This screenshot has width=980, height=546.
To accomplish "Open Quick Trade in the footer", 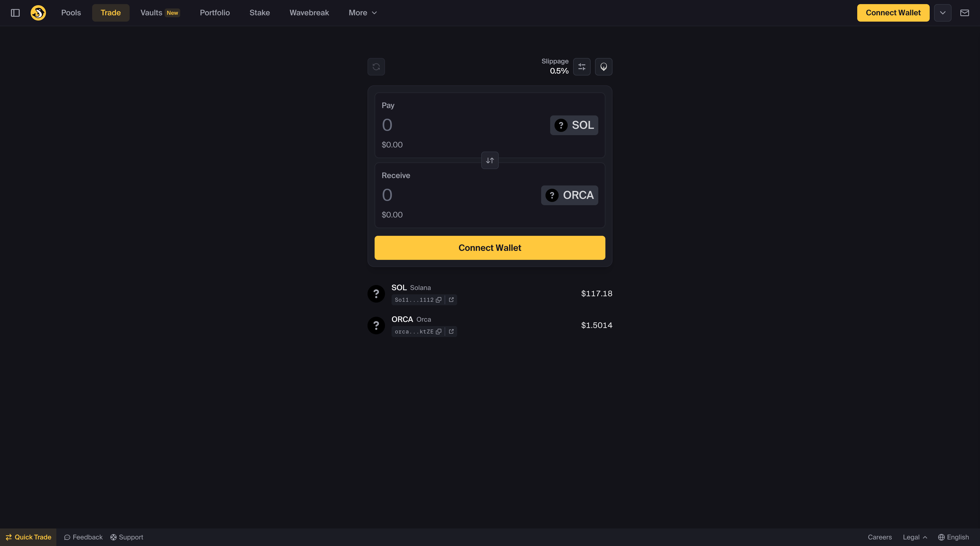I will click(28, 537).
